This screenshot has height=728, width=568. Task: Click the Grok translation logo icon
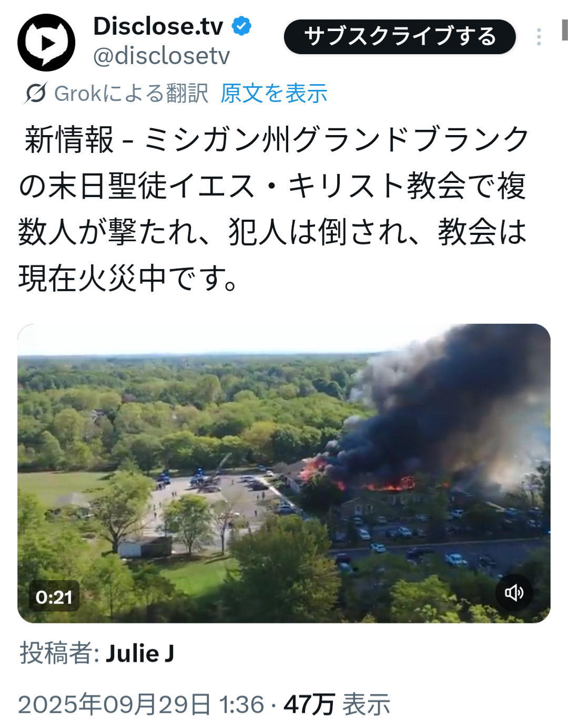(x=35, y=94)
